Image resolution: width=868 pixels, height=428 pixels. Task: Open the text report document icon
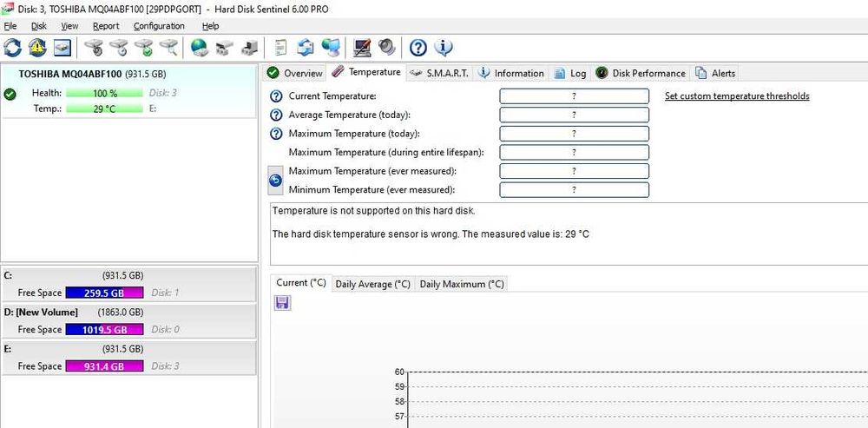[280, 48]
